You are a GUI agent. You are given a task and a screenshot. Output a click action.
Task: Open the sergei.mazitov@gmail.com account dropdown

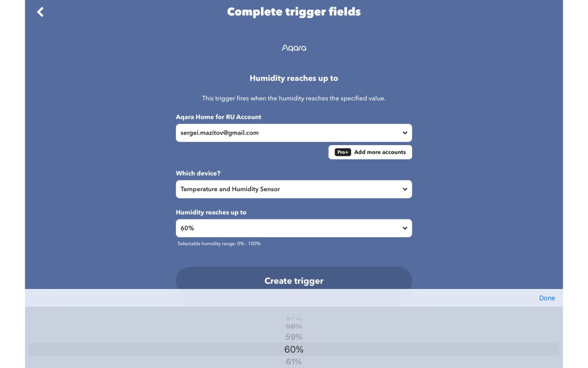tap(287, 133)
